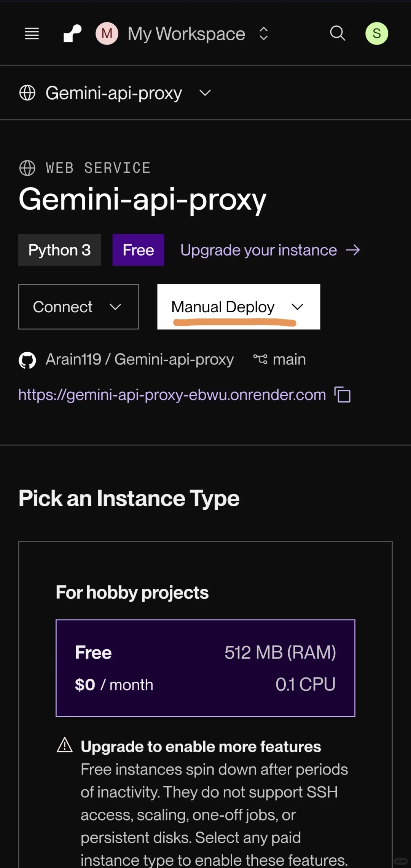Click the git branch icon beside main
This screenshot has height=868, width=411.
(260, 359)
